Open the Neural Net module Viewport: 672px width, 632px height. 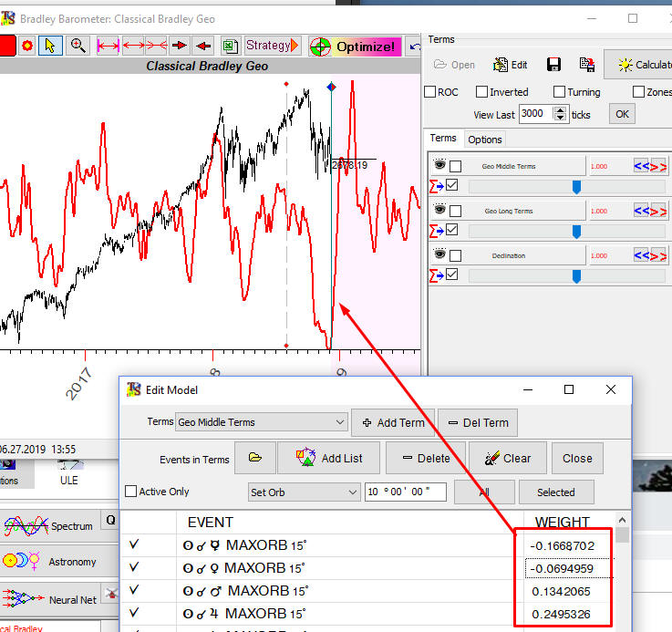click(26, 597)
